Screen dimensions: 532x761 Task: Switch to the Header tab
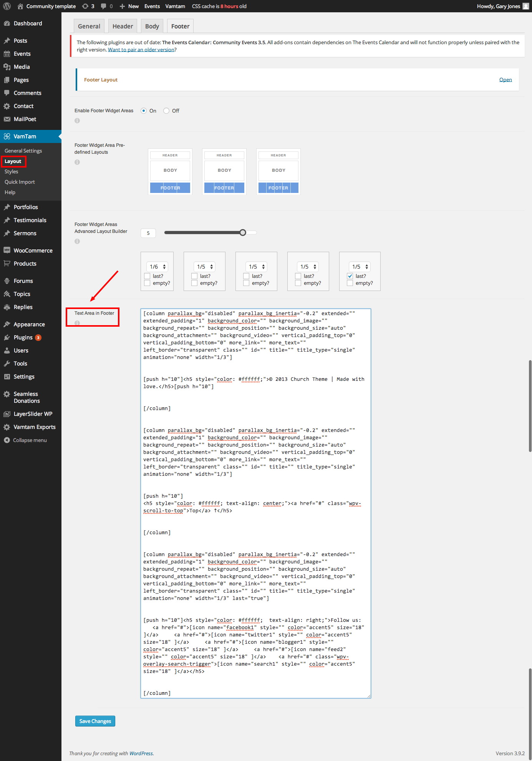pos(123,26)
